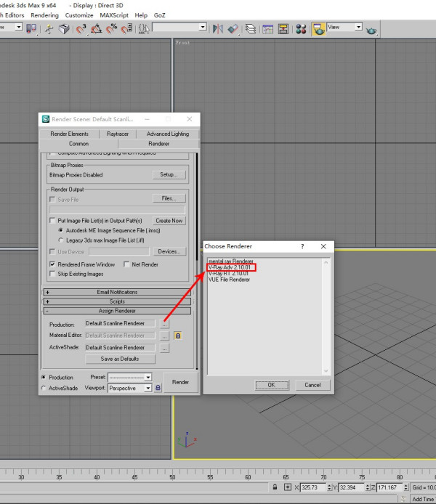
Task: Click Save as Defaults button
Action: pos(120,359)
